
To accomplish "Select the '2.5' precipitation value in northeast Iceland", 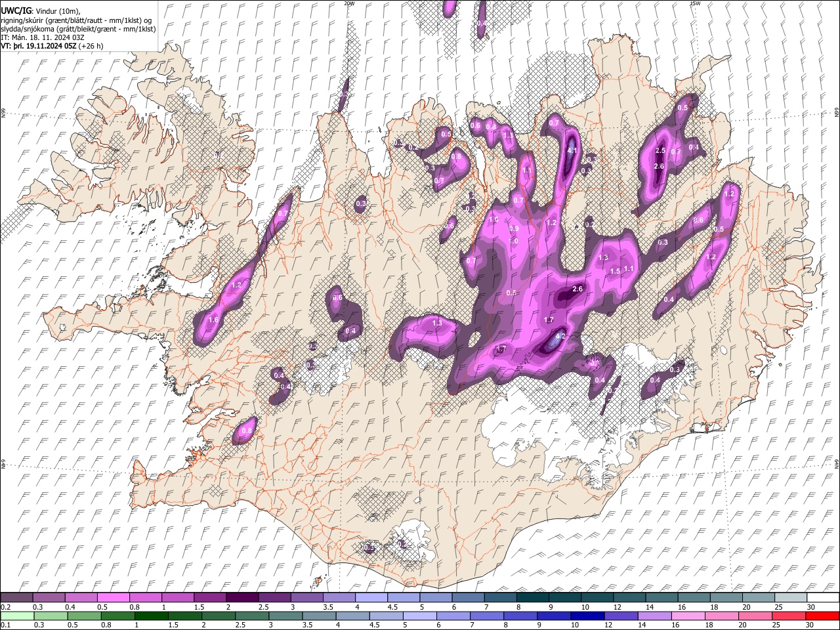I will click(661, 151).
